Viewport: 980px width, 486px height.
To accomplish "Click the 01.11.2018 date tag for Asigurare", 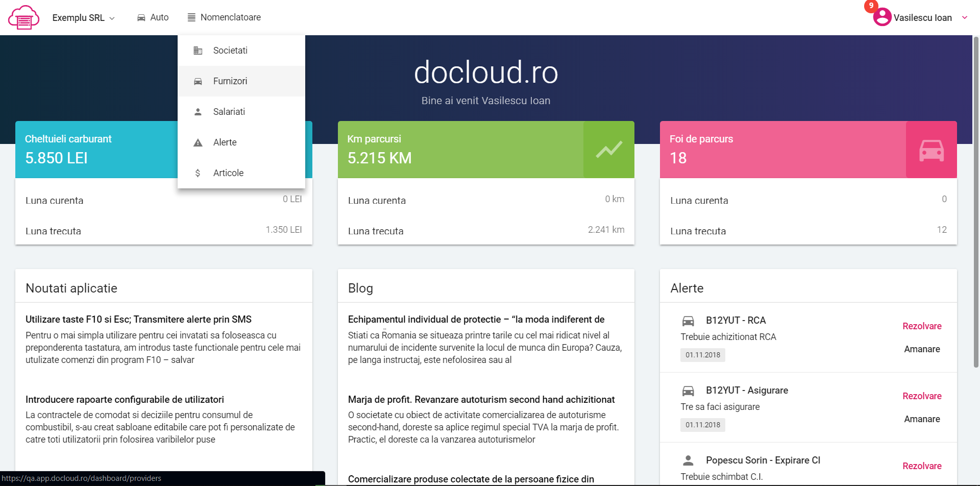I will 703,425.
